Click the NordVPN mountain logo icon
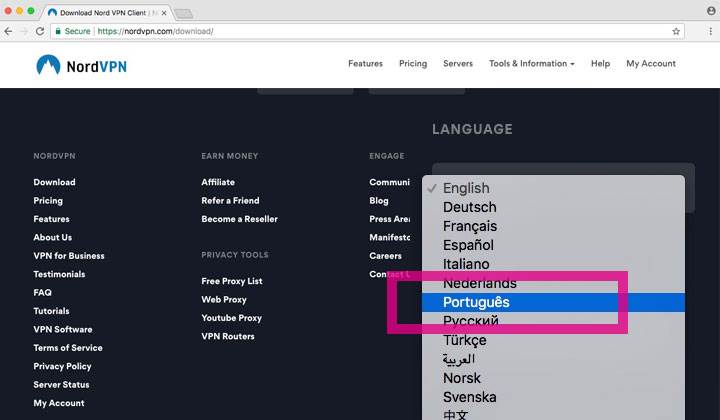Image resolution: width=720 pixels, height=420 pixels. pos(48,65)
